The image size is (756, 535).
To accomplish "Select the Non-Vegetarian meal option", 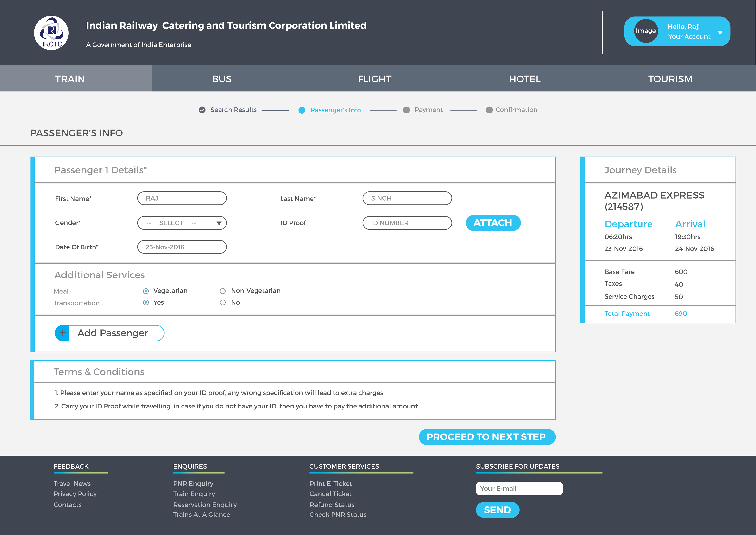I will (x=223, y=291).
